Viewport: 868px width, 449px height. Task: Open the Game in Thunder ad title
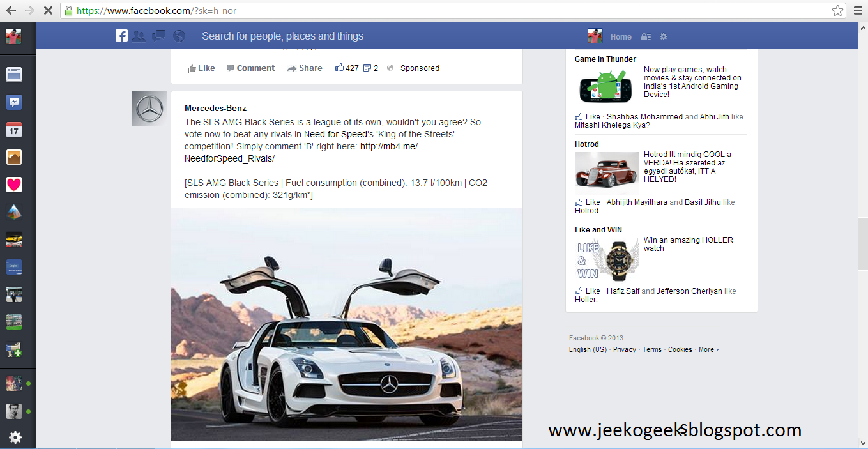tap(605, 59)
